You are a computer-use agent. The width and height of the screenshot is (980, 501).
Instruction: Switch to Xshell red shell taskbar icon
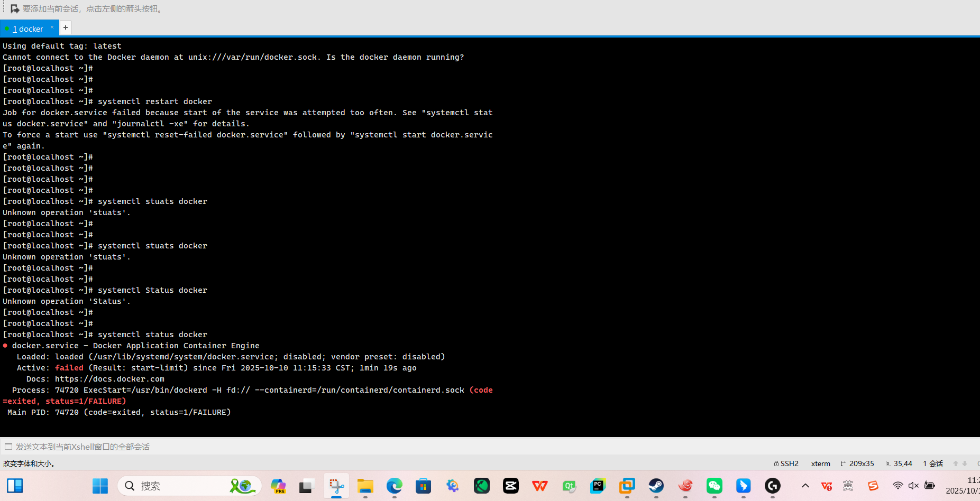pos(685,486)
